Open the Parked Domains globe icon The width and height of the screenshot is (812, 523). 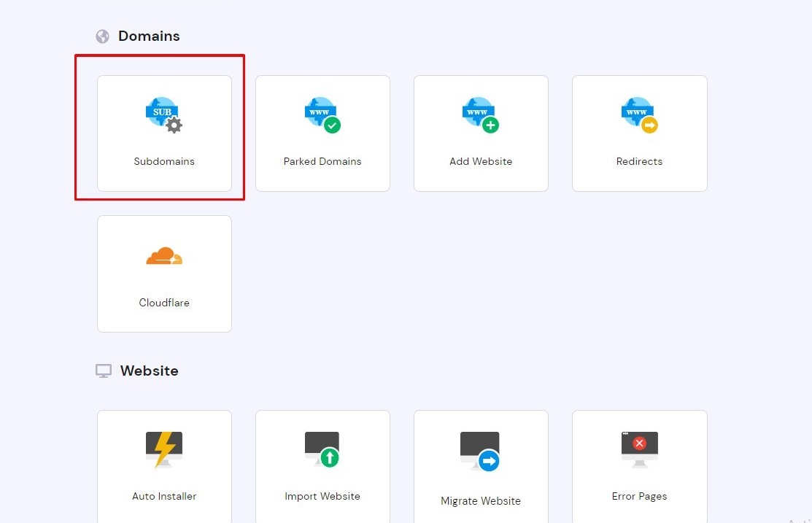pos(322,115)
